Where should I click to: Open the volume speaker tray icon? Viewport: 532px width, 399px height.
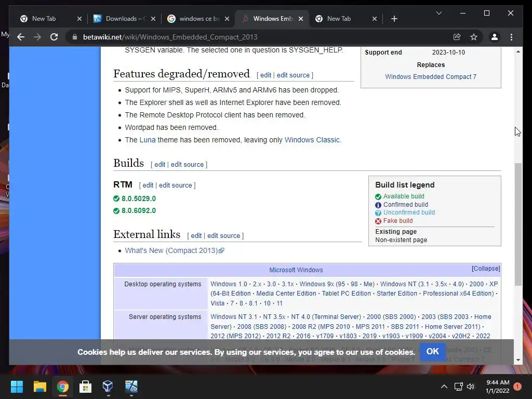[x=471, y=387]
